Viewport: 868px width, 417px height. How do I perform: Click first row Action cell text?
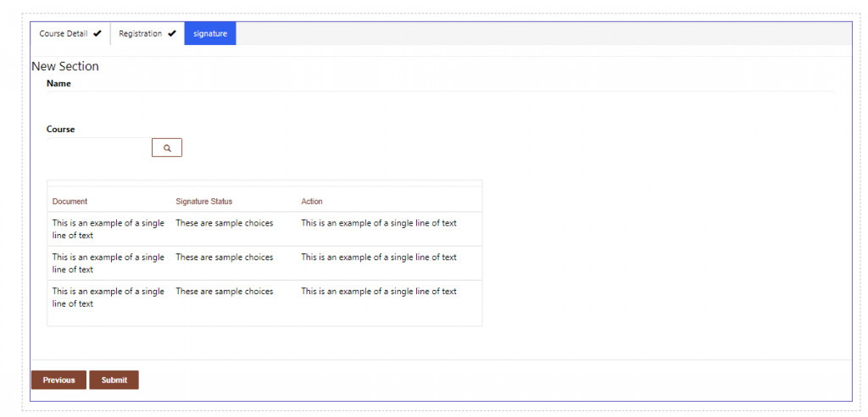tap(379, 223)
